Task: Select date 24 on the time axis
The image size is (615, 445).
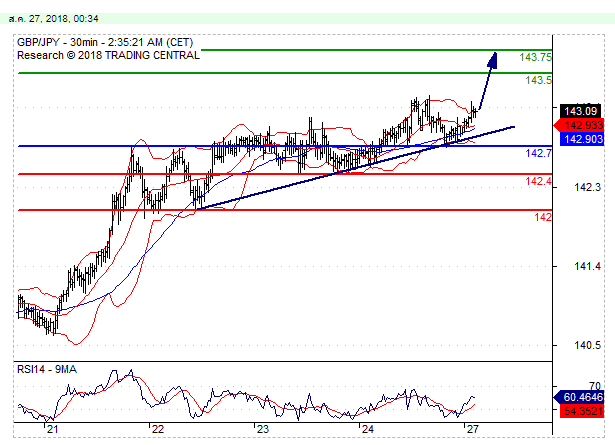Action: click(367, 429)
